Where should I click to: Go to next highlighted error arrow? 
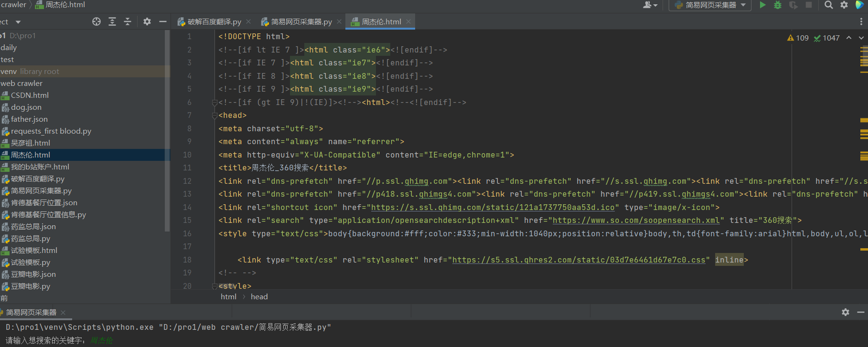pos(861,38)
